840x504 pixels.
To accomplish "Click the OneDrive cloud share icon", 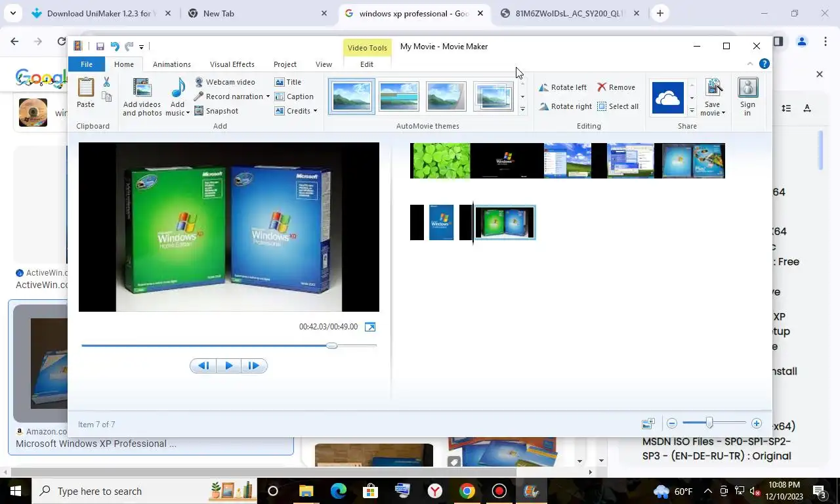I will click(x=667, y=98).
